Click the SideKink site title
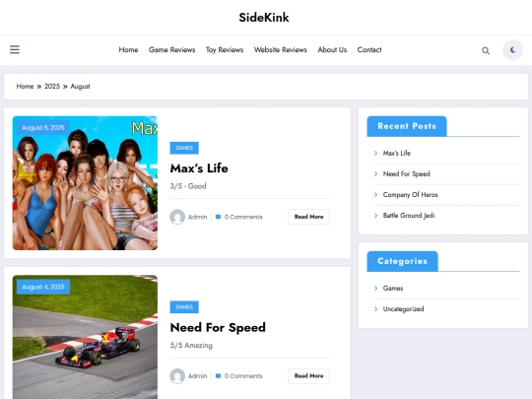This screenshot has width=532, height=399. point(264,18)
